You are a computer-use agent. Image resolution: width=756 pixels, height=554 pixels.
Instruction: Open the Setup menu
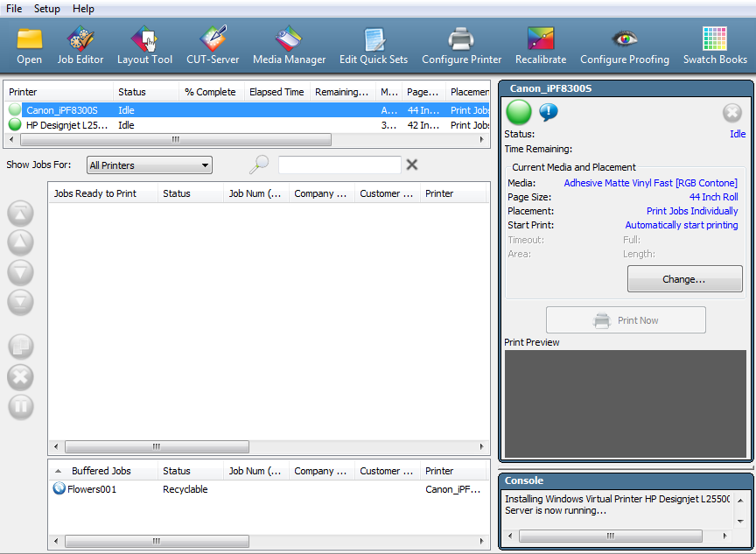tap(47, 9)
